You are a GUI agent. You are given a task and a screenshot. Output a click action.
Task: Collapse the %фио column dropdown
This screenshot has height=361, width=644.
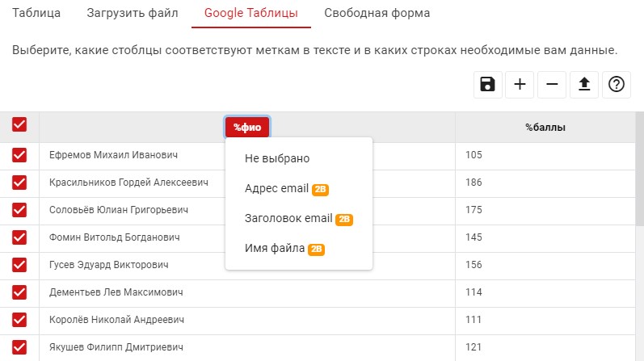(x=247, y=128)
